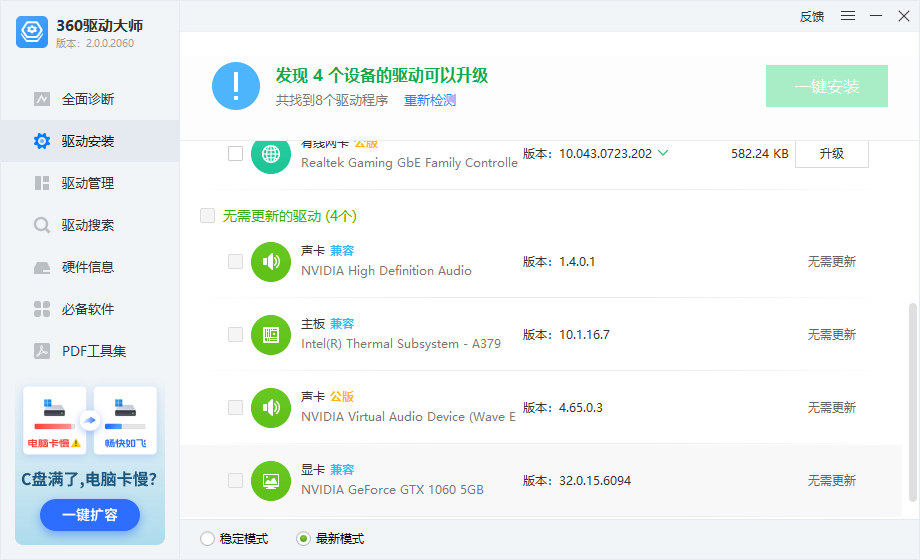
Task: Tick the 无需更新的驱动 group checkbox
Action: pos(207,215)
